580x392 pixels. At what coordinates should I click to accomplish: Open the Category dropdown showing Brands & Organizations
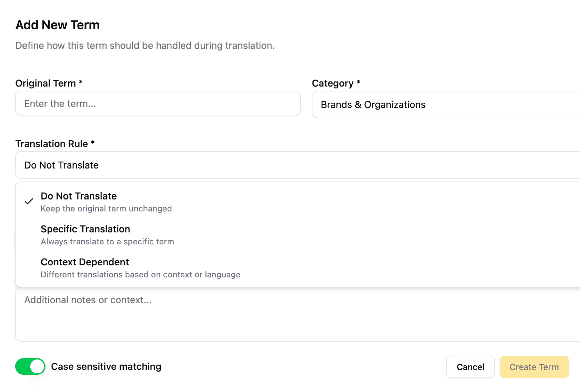click(x=446, y=105)
